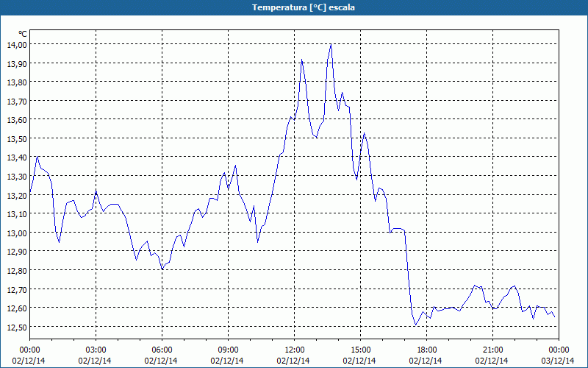
Task: Select the 12,70 y-axis label
Action: point(17,289)
